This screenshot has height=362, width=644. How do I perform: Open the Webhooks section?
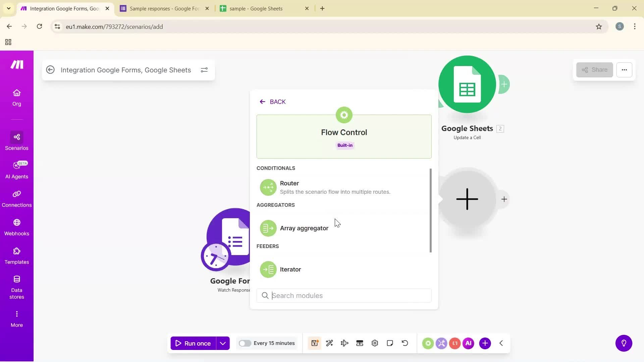(x=16, y=227)
